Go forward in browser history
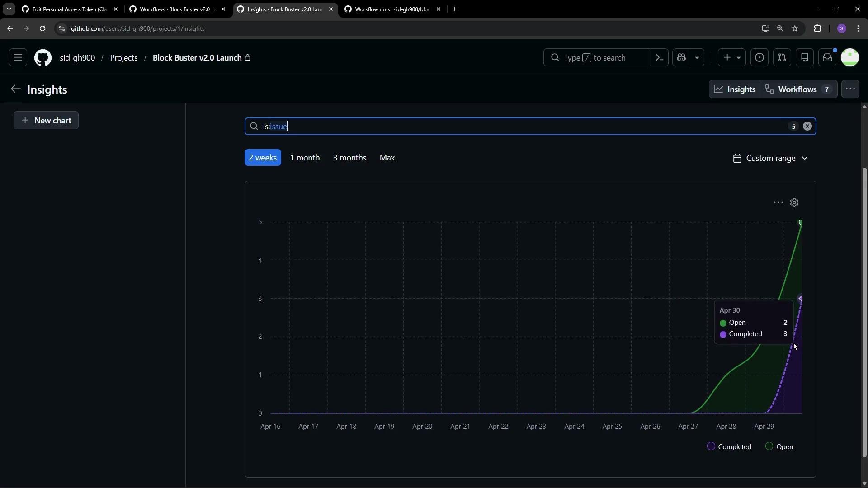 tap(26, 28)
